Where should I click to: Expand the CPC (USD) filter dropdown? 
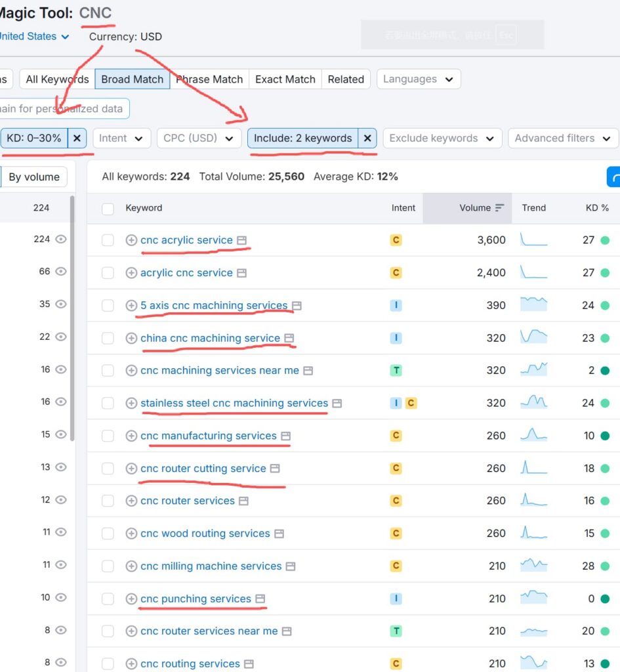click(x=199, y=138)
